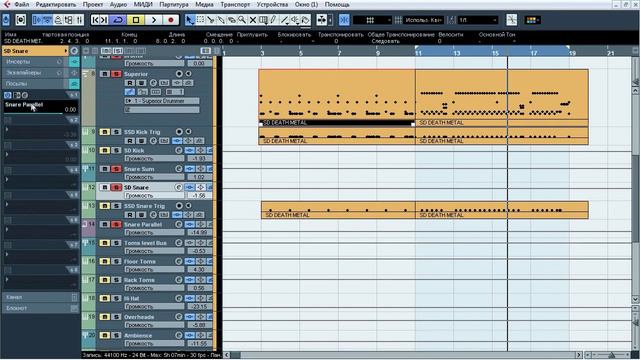Choose the Time Warp tool
This screenshot has height=360, width=640.
[x=263, y=20]
